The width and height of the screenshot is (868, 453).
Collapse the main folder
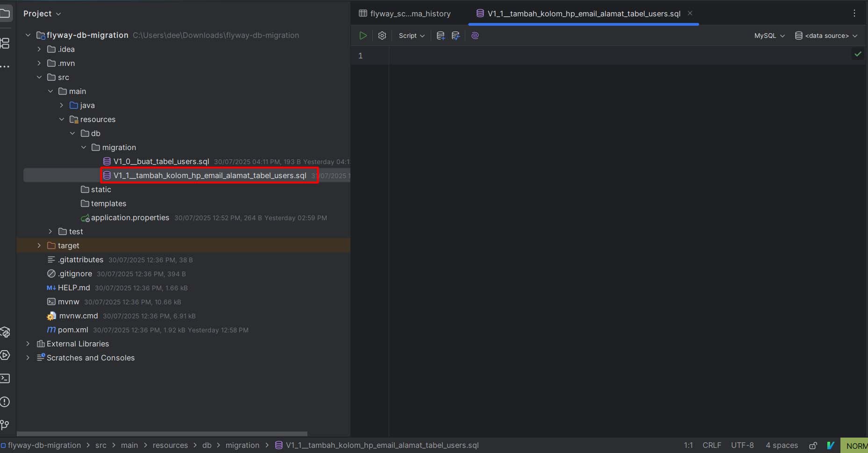pos(50,91)
